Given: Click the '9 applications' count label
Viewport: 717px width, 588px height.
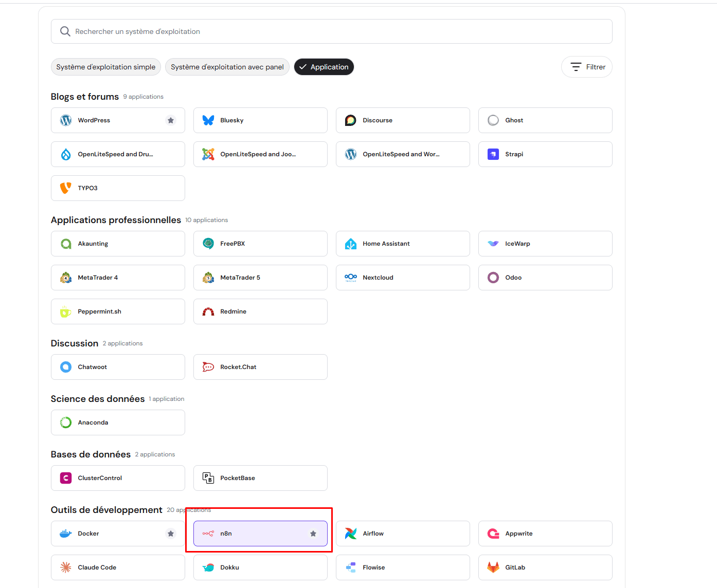Looking at the screenshot, I should click(144, 97).
